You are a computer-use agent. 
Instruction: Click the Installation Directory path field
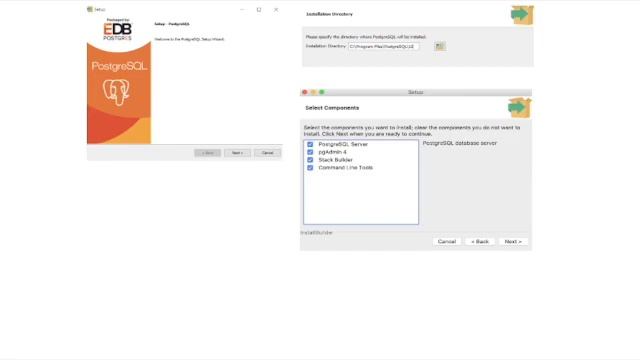coord(384,47)
